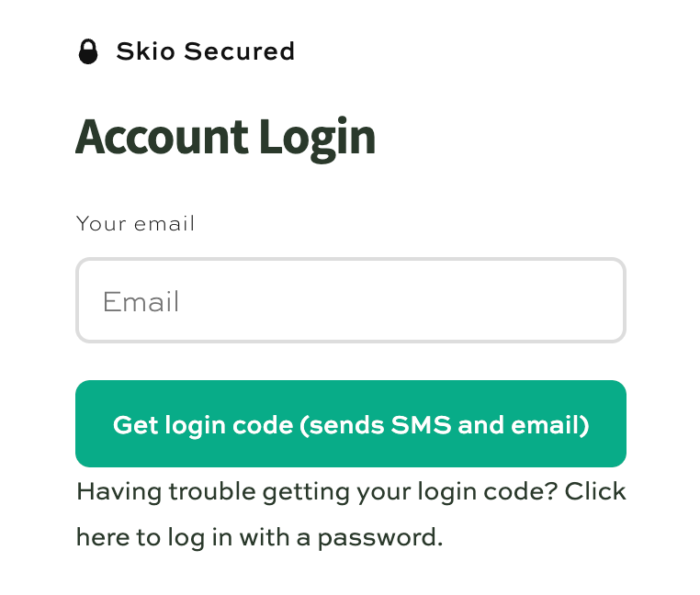Open the log in with a password link

click(351, 514)
